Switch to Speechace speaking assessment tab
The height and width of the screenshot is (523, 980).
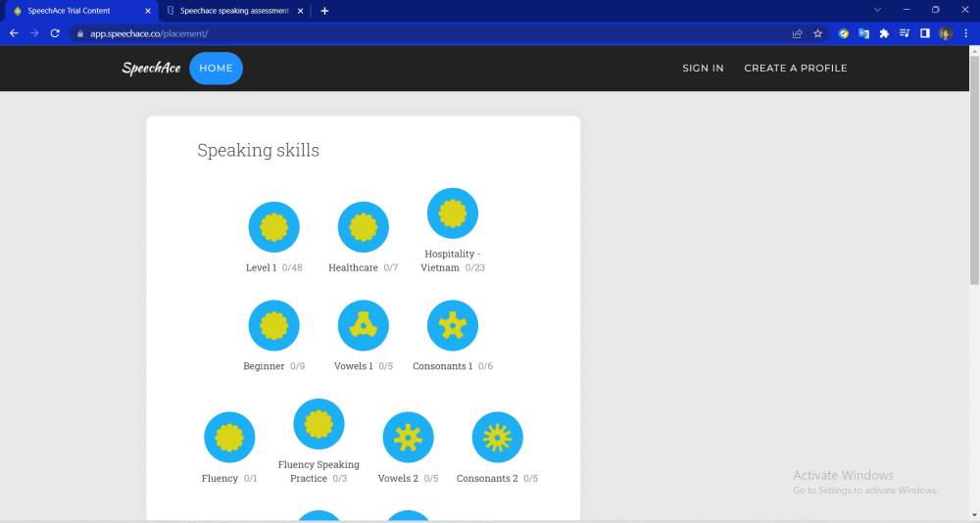point(234,11)
